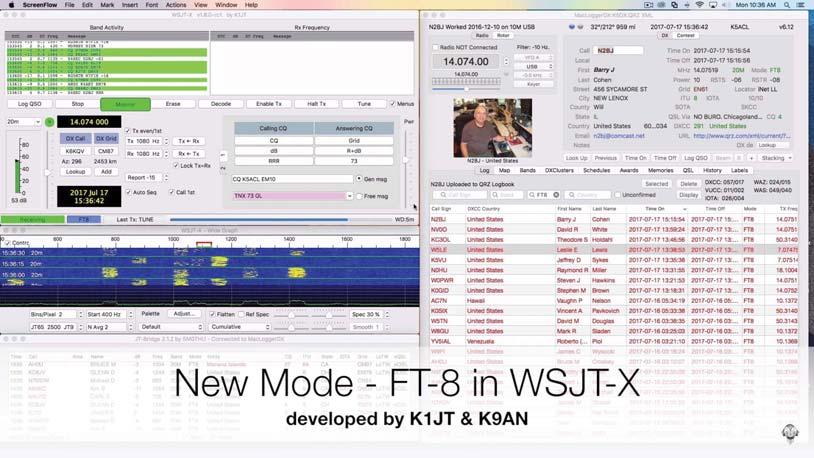Click the Call field containing N2BJ
This screenshot has height=458, width=814.
(x=618, y=50)
